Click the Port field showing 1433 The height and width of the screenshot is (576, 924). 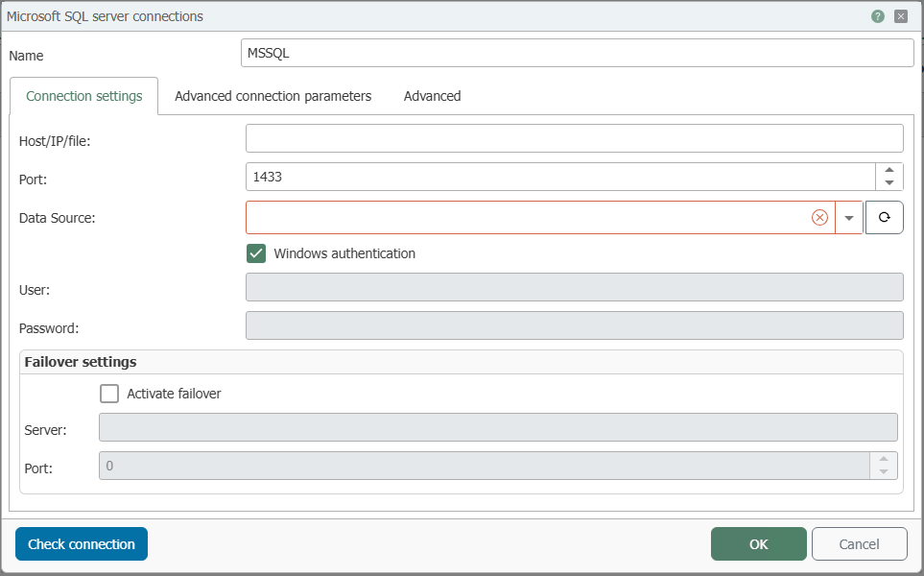[560, 177]
